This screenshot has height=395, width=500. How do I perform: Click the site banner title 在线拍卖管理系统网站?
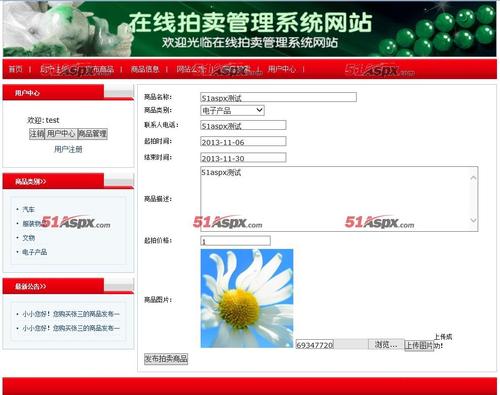tap(250, 22)
